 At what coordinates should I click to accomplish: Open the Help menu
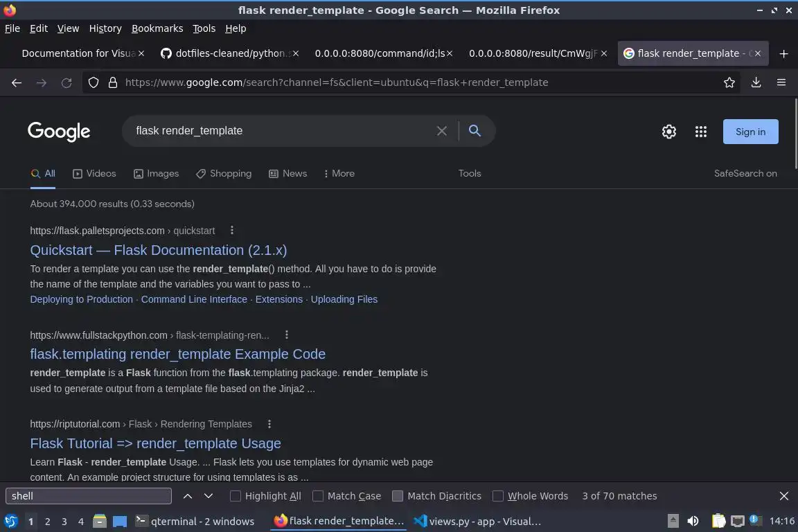(x=236, y=28)
